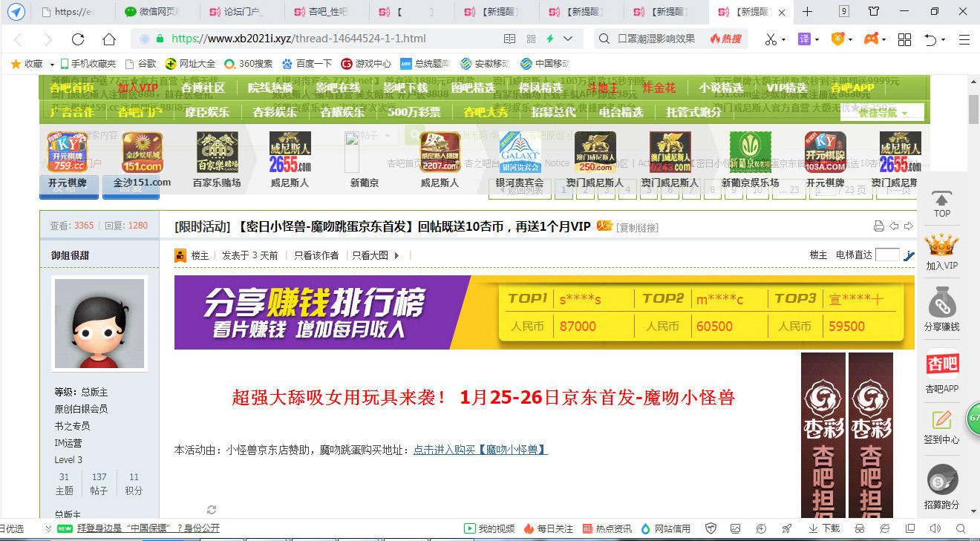The image size is (980, 541).
Task: Click the translate icon in toolbar
Action: tap(804, 39)
